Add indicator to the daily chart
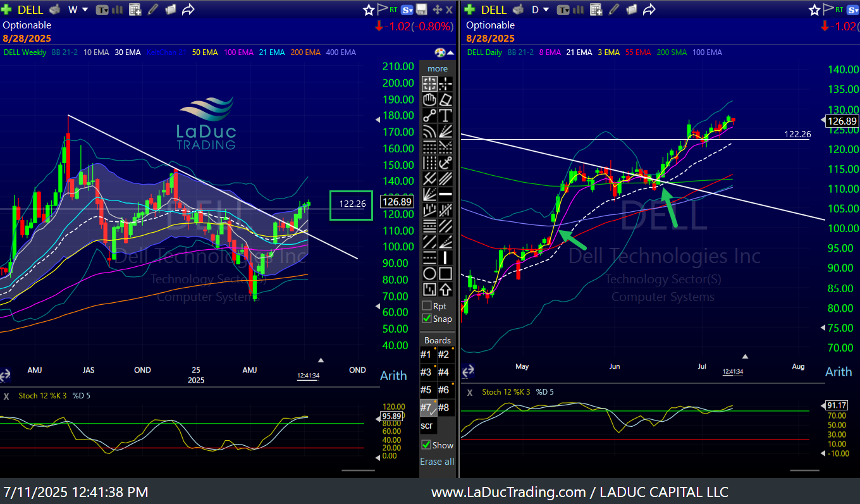 pos(596,9)
